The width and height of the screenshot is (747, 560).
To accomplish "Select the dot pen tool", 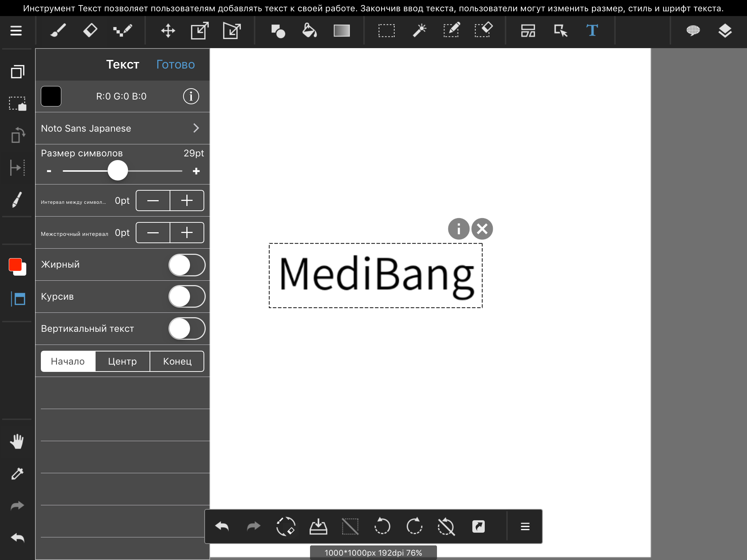I will tap(123, 31).
